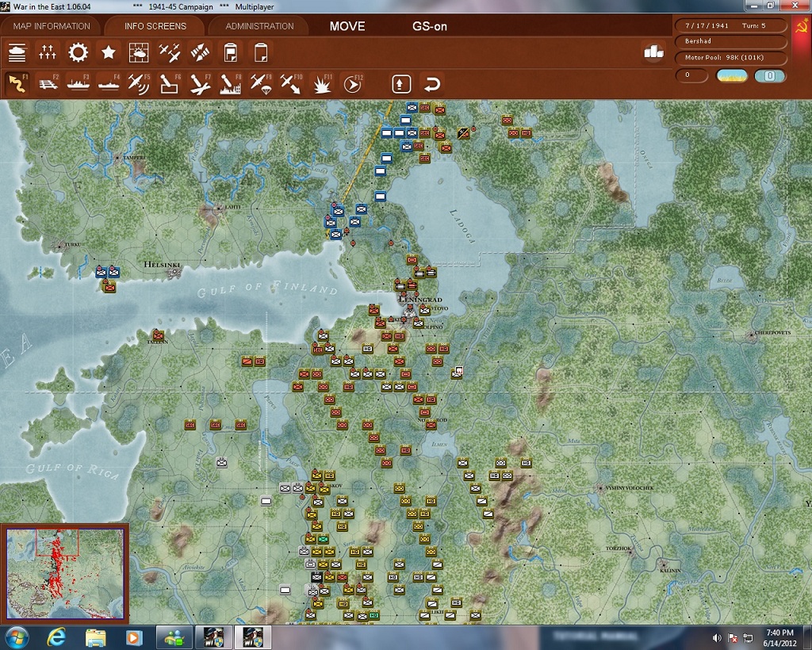Click the date and Turn 5 field
812x650 pixels.
pyautogui.click(x=730, y=25)
